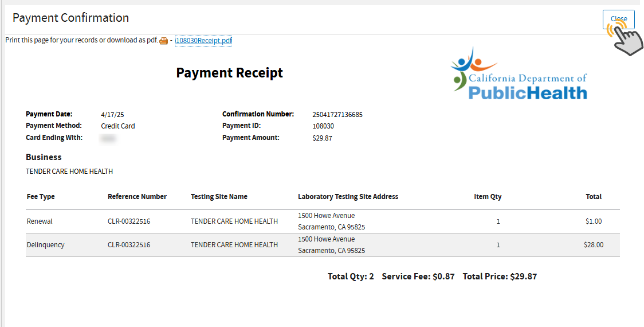Click the California Department of Public Health logo
644x327 pixels.
tap(519, 75)
